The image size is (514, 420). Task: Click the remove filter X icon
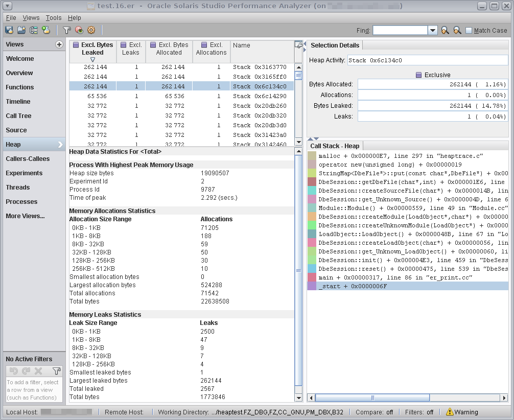(38, 371)
